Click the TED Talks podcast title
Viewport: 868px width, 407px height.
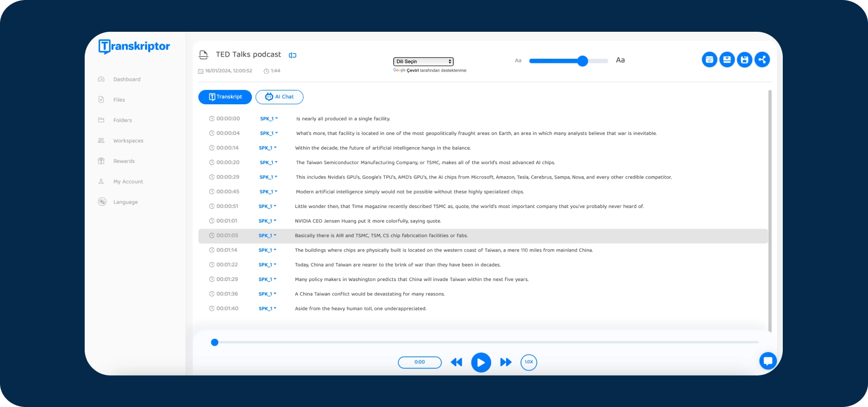248,55
